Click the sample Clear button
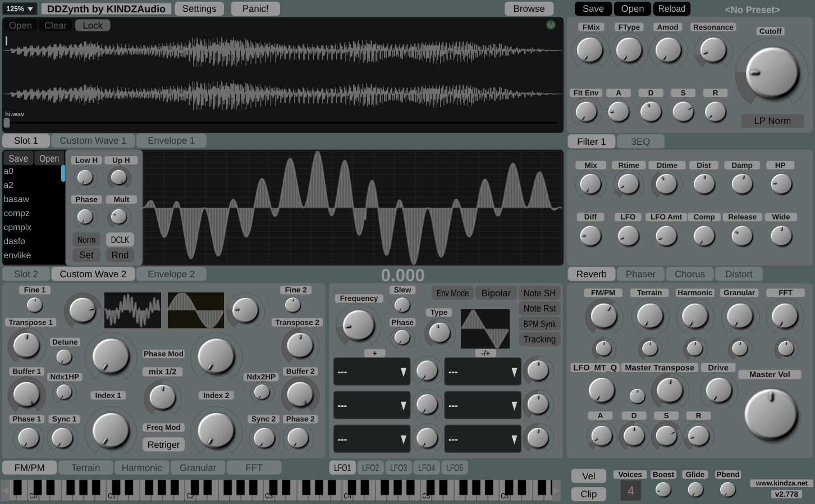 56,25
